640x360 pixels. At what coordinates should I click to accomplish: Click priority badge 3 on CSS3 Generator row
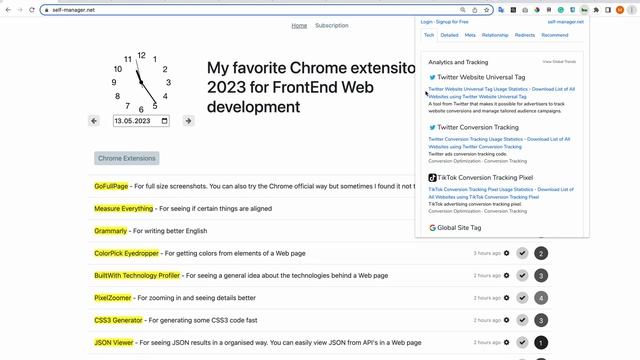[x=541, y=320]
